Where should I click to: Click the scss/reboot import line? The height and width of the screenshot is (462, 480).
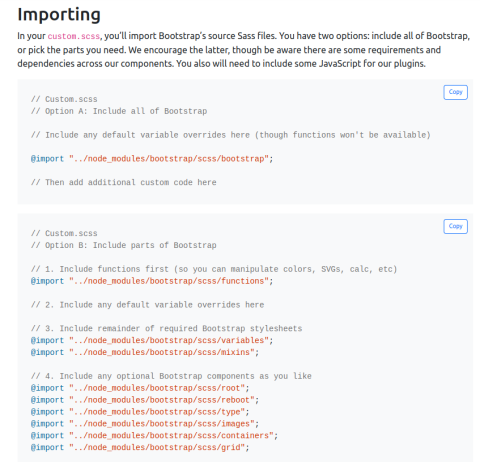[145, 400]
